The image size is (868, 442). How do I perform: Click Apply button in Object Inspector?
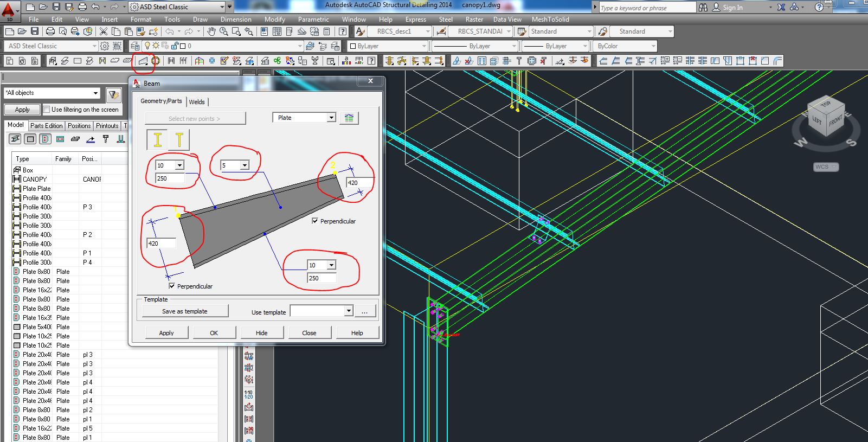point(22,110)
